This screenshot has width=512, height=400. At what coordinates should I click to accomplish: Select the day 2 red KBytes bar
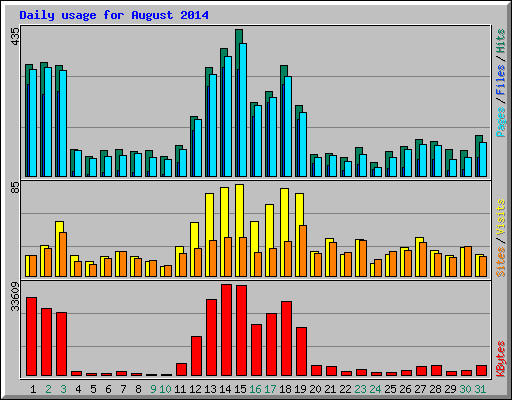tap(46, 342)
